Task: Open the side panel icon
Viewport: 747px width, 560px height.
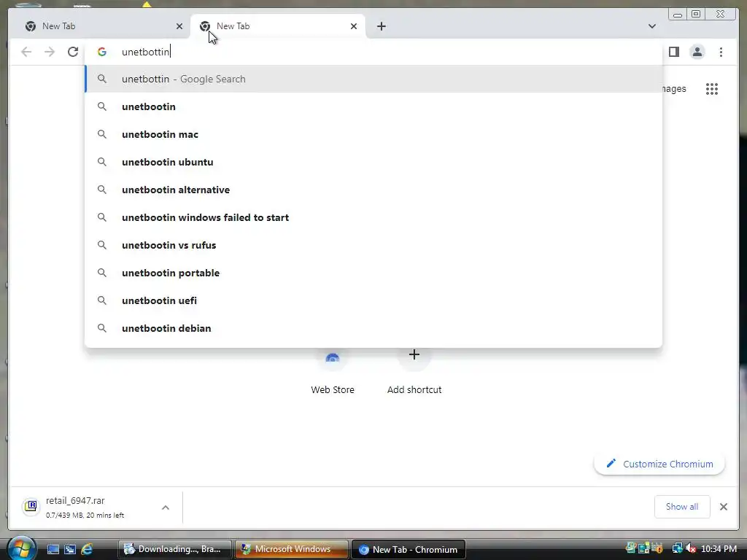Action: coord(673,52)
